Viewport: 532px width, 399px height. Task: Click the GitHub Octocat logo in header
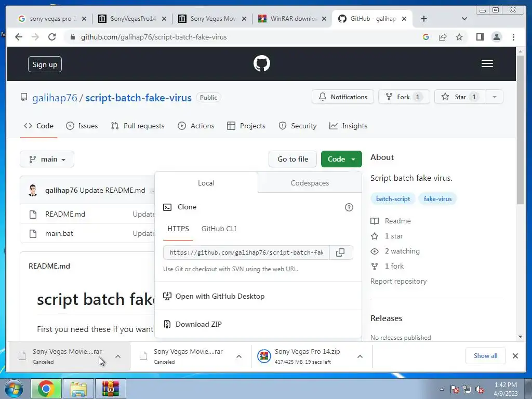pos(262,63)
